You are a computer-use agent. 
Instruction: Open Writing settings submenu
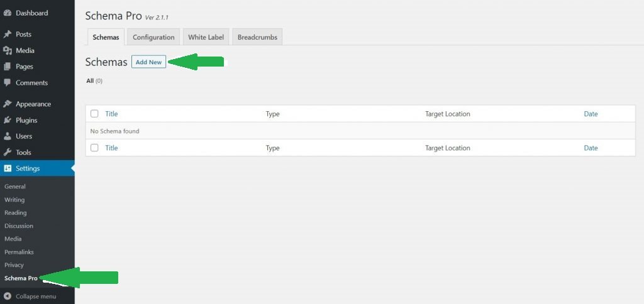[x=14, y=200]
